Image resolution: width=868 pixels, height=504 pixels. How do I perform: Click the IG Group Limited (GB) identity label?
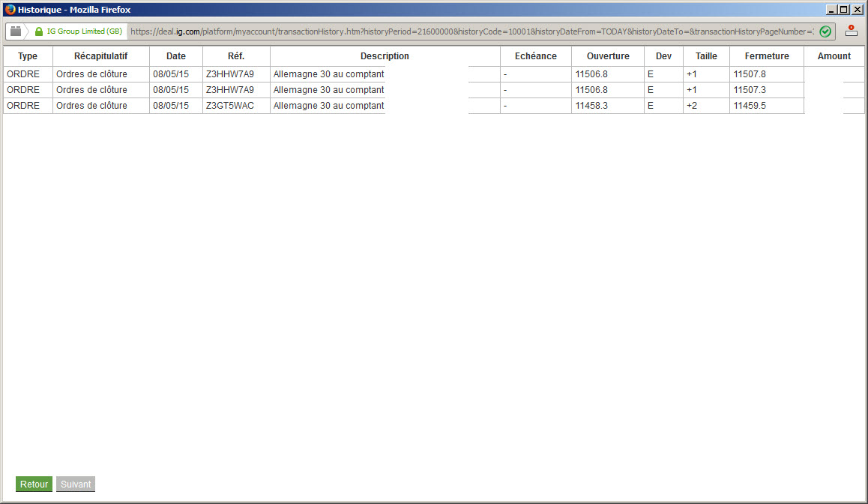click(84, 31)
